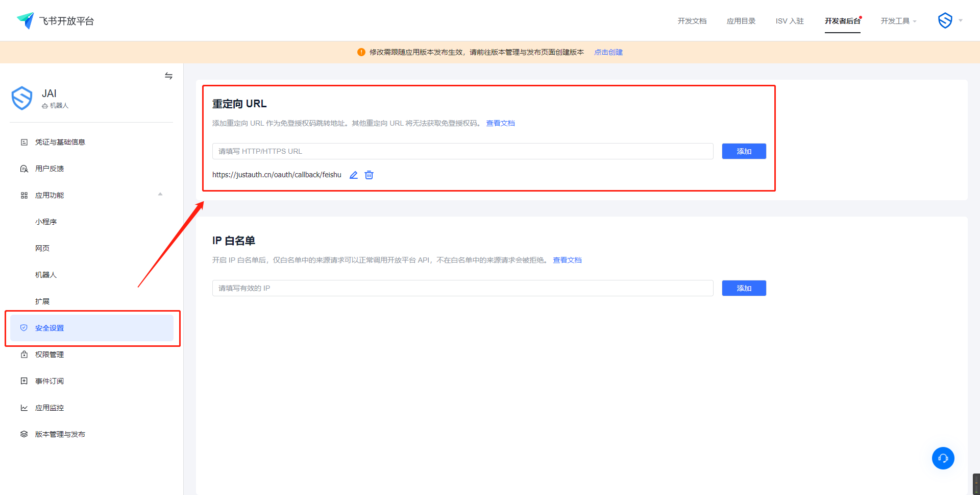Image resolution: width=980 pixels, height=495 pixels.
Task: Open the customer support headset button
Action: pyautogui.click(x=943, y=458)
